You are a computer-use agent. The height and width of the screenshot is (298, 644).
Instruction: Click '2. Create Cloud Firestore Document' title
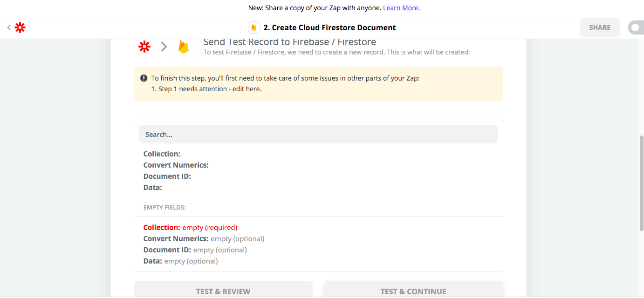329,27
